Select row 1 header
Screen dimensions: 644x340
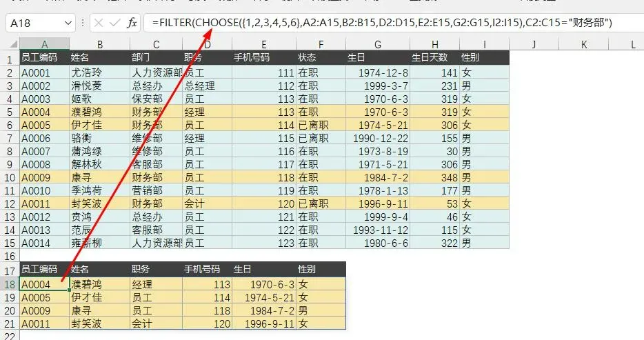[10, 59]
